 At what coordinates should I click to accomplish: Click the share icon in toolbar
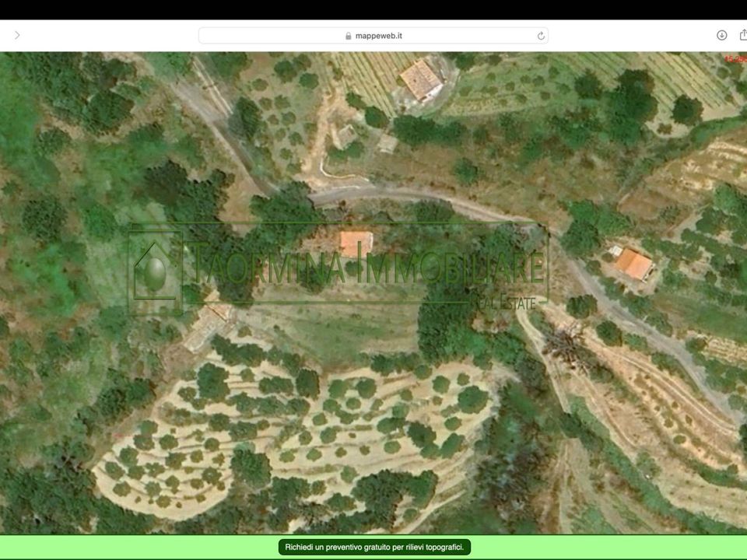tap(742, 35)
